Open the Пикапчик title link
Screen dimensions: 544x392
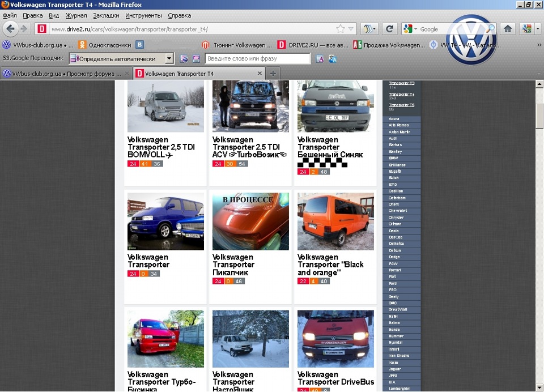coord(233,265)
